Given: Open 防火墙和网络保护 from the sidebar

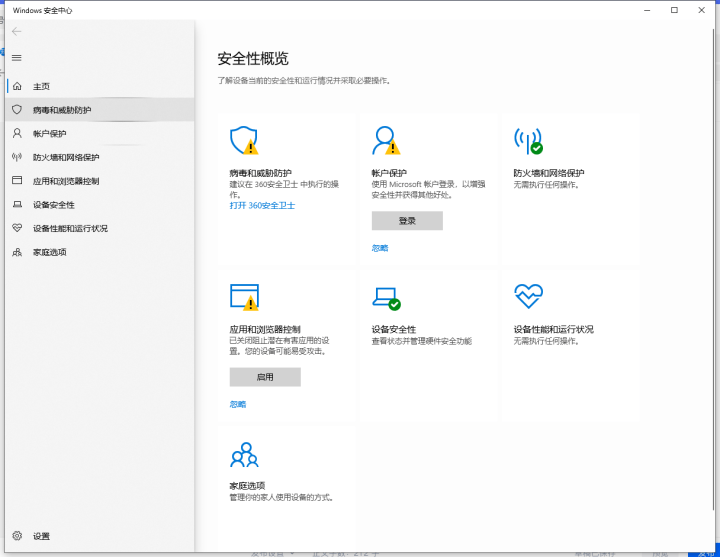Looking at the screenshot, I should click(x=66, y=157).
